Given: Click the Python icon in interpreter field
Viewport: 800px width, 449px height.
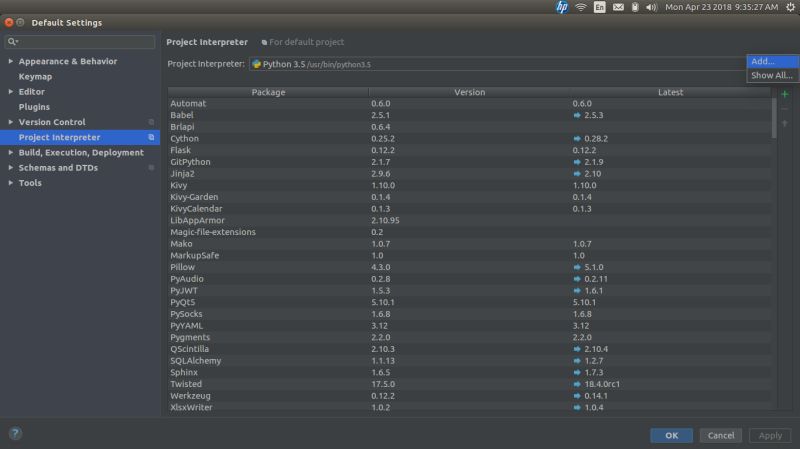Looking at the screenshot, I should [257, 64].
